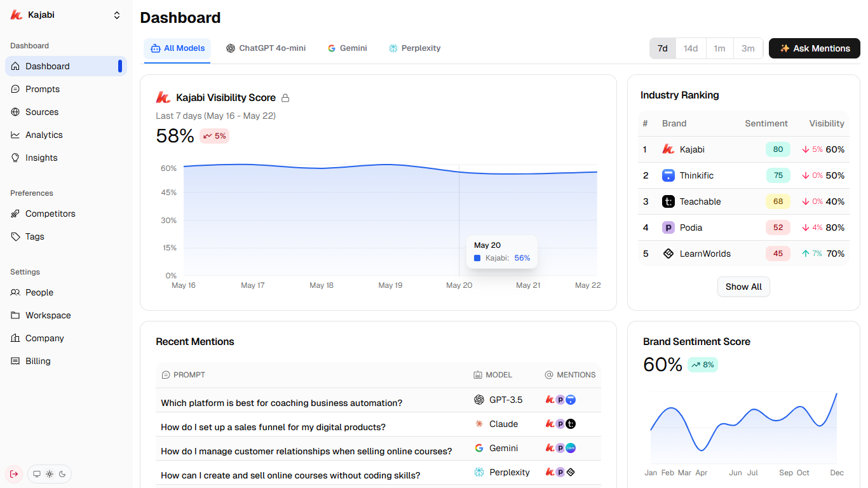Open the Tags preferences page
Viewport: 868px width, 488px height.
click(x=66, y=236)
